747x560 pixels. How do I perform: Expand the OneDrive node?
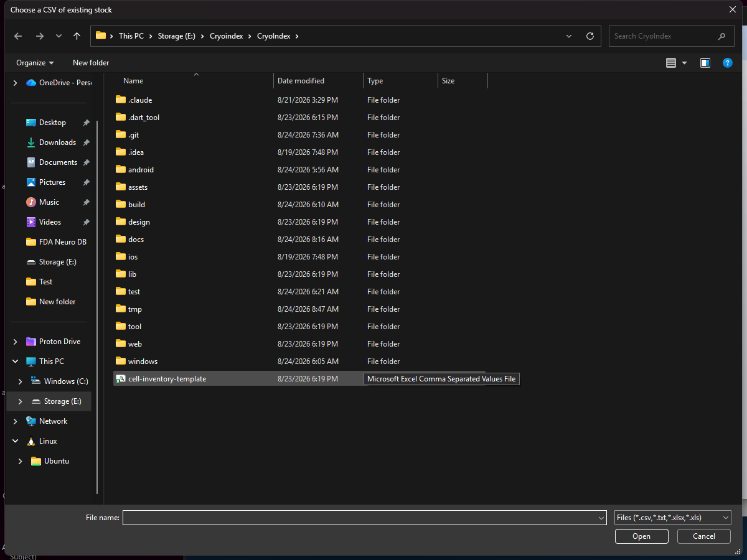click(16, 83)
